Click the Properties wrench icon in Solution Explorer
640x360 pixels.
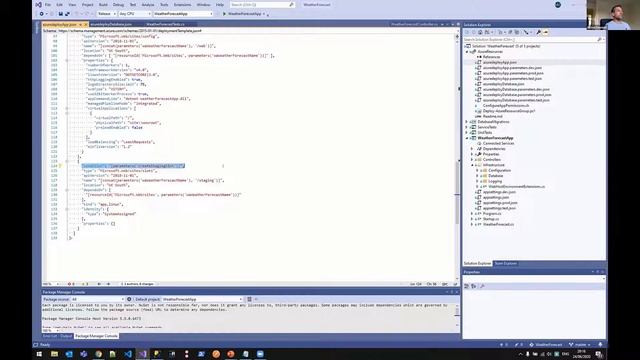click(538, 32)
